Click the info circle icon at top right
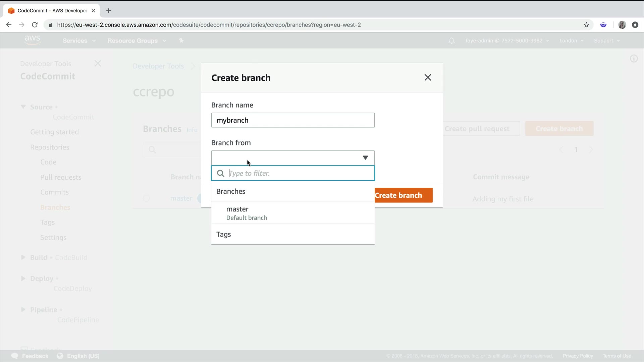The image size is (644, 362). click(x=634, y=59)
